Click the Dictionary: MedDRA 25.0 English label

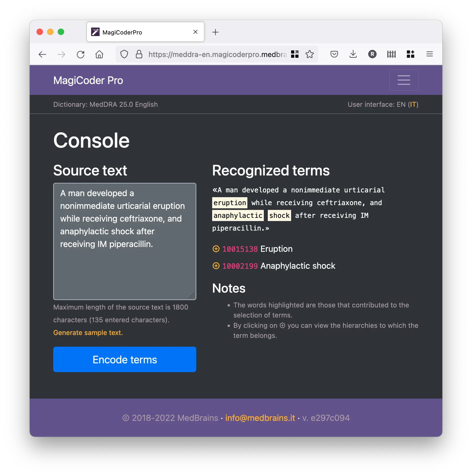point(105,104)
